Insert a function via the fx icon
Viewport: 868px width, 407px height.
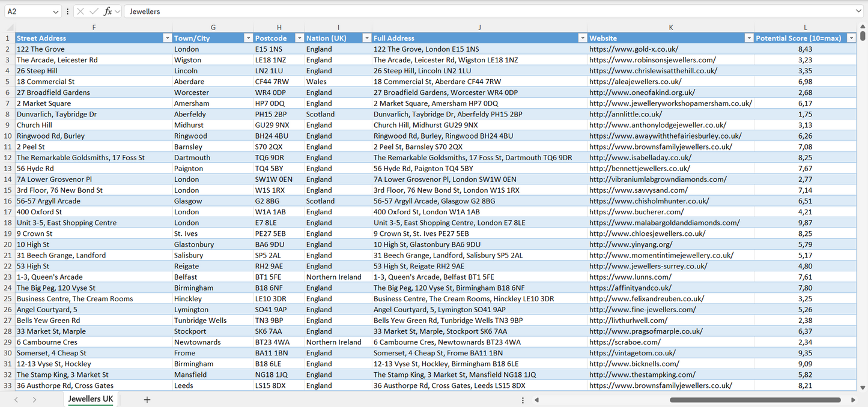click(108, 11)
